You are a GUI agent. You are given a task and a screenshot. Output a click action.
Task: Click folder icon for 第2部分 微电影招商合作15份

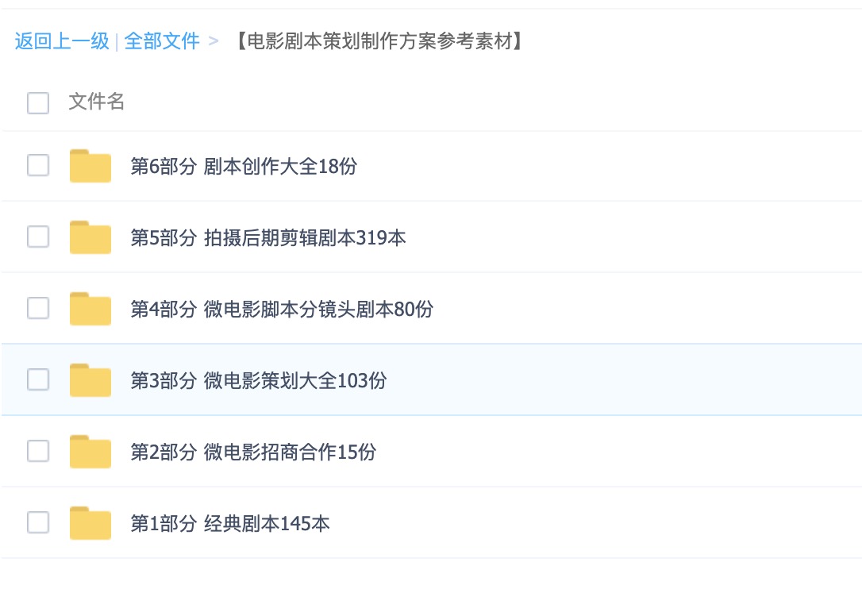tap(90, 452)
